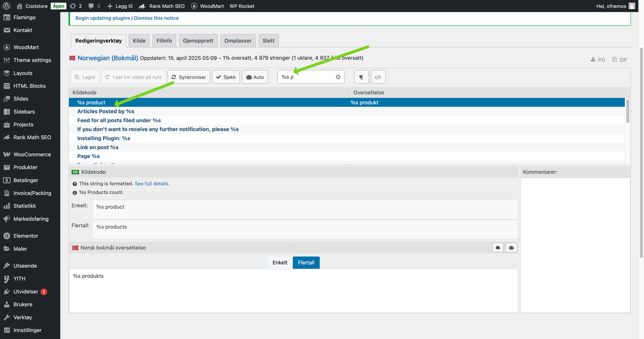Open See full details link
Image resolution: width=644 pixels, height=339 pixels.
click(151, 184)
